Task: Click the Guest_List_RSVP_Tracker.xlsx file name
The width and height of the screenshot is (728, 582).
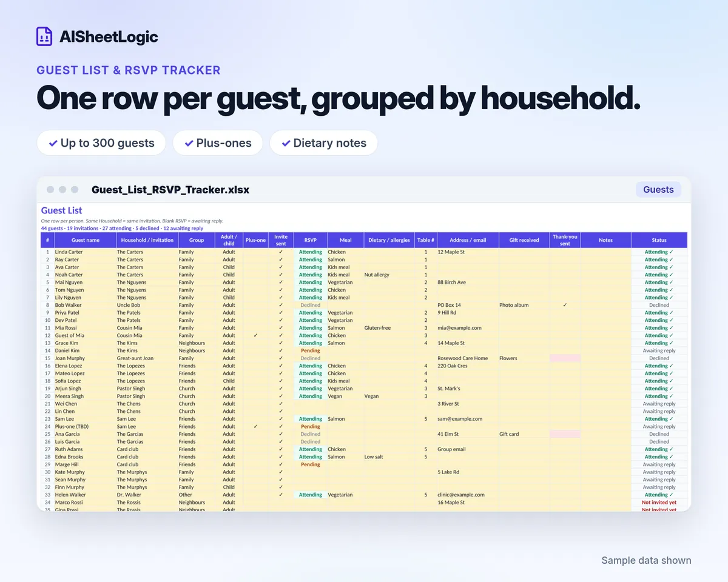Action: tap(170, 190)
